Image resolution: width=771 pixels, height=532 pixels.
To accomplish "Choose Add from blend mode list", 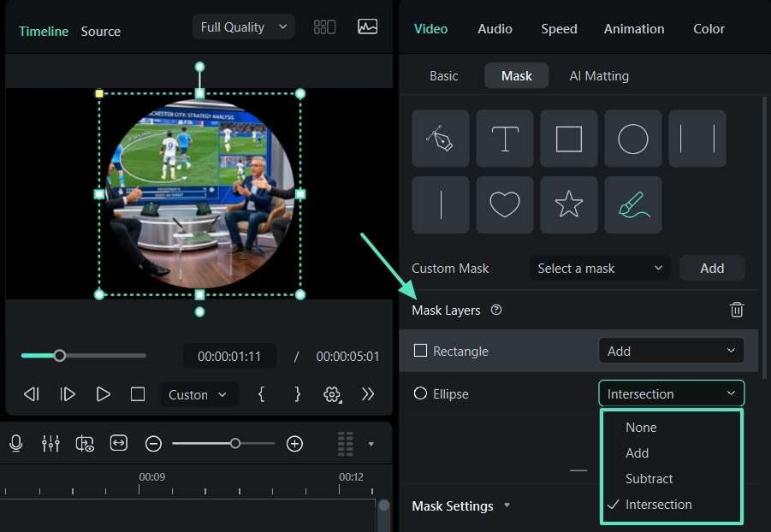I will pos(671,452).
